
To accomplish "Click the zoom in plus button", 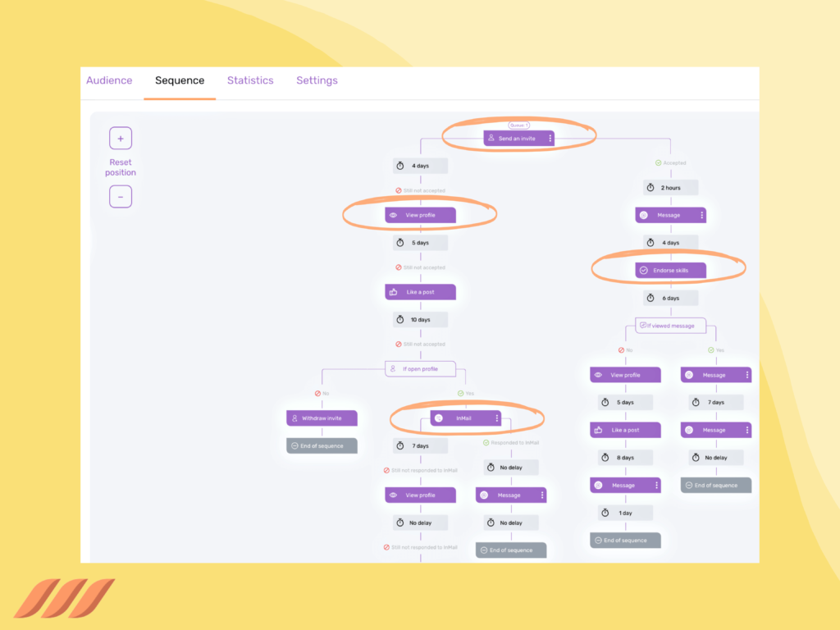I will (x=121, y=139).
